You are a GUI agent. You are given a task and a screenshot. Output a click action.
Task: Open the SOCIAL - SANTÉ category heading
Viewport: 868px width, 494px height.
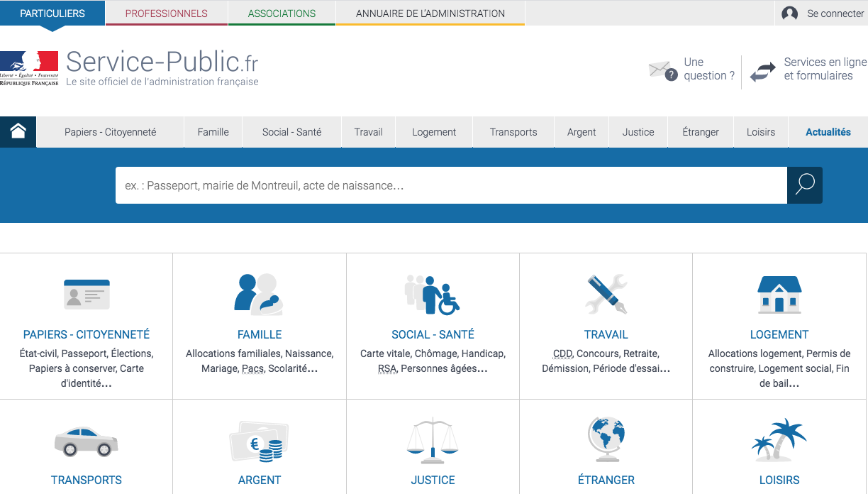[433, 334]
